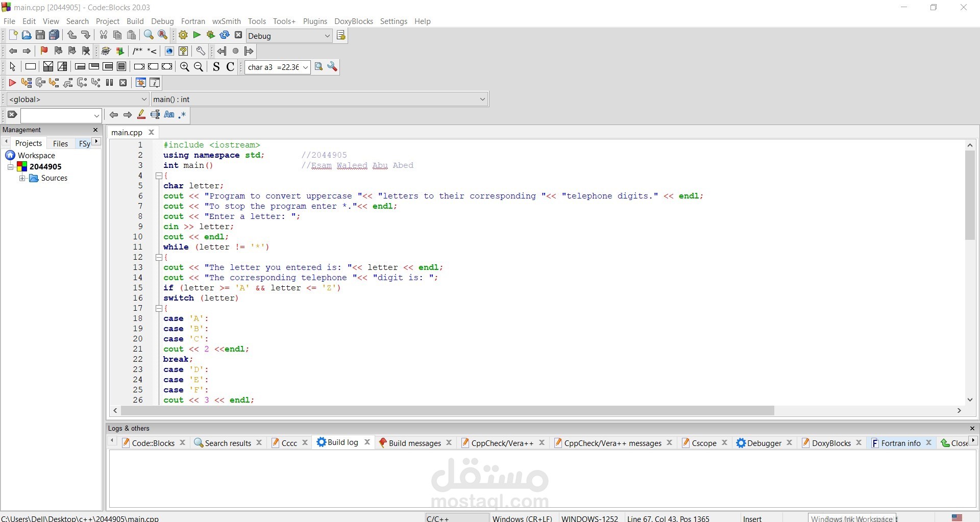Open the main() : int function dropdown
The width and height of the screenshot is (980, 522).
pos(320,99)
